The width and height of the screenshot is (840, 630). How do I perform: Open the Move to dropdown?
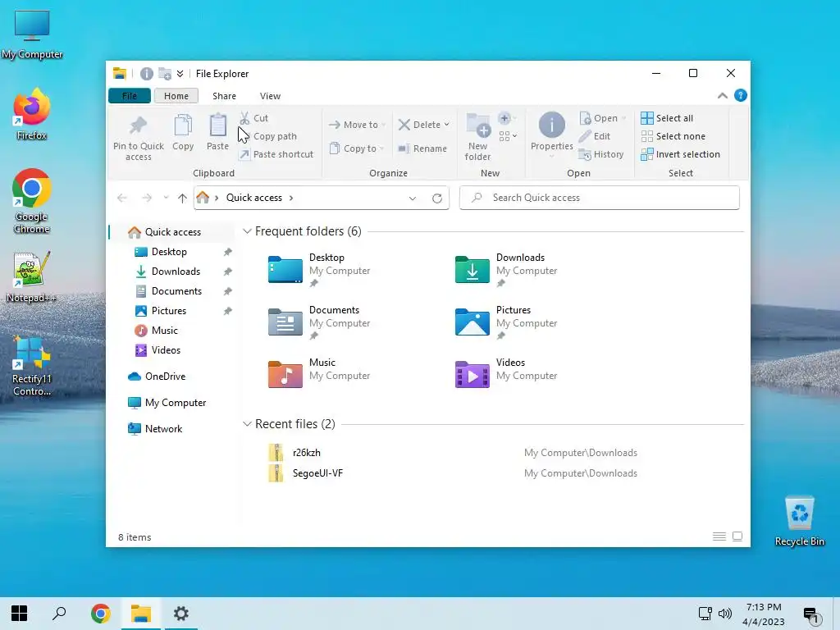click(357, 125)
